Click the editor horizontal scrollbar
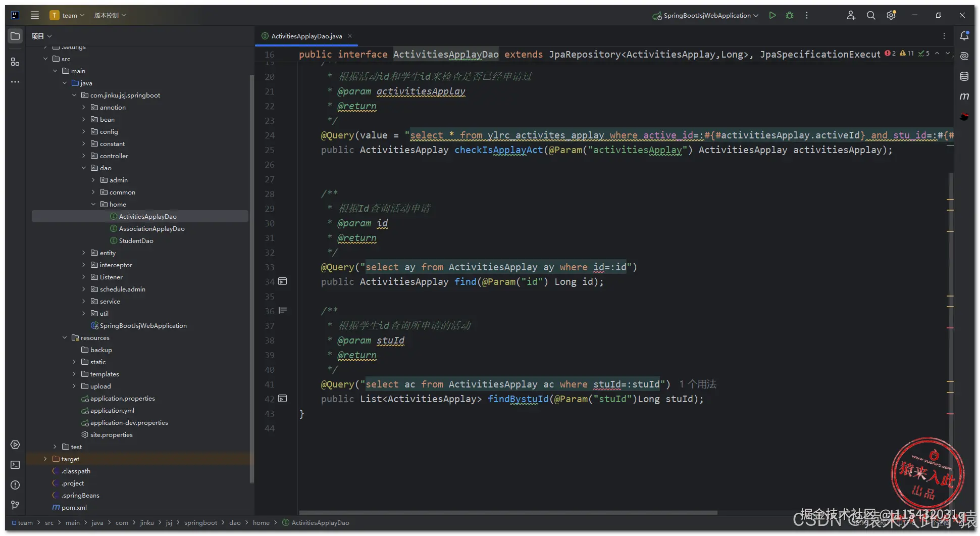 click(x=508, y=512)
